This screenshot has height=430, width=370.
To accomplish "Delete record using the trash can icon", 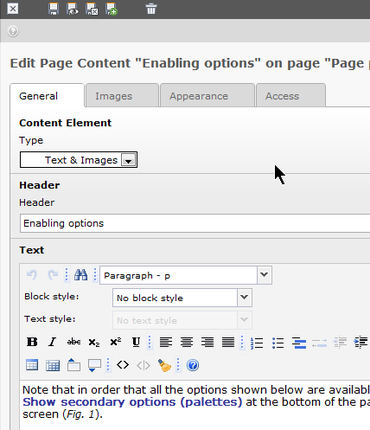I will tap(151, 9).
